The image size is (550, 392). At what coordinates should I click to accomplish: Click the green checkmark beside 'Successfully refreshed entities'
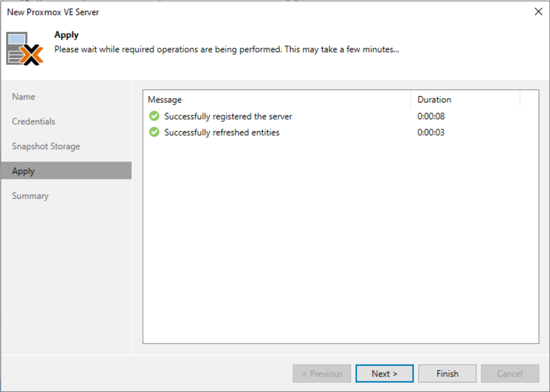(x=154, y=132)
